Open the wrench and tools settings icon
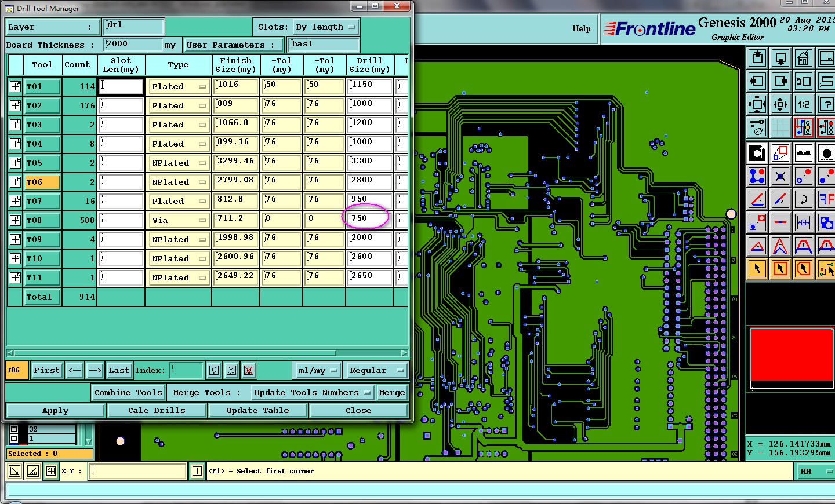Image resolution: width=835 pixels, height=504 pixels. tap(757, 127)
